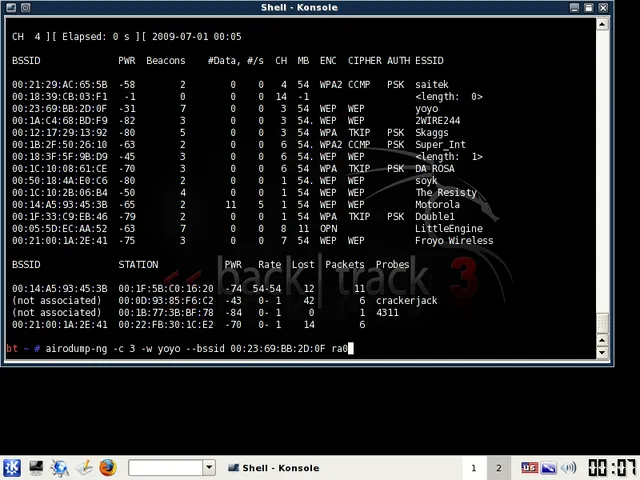Image resolution: width=640 pixels, height=480 pixels.
Task: Launch the terminal from the panel
Action: (36, 468)
